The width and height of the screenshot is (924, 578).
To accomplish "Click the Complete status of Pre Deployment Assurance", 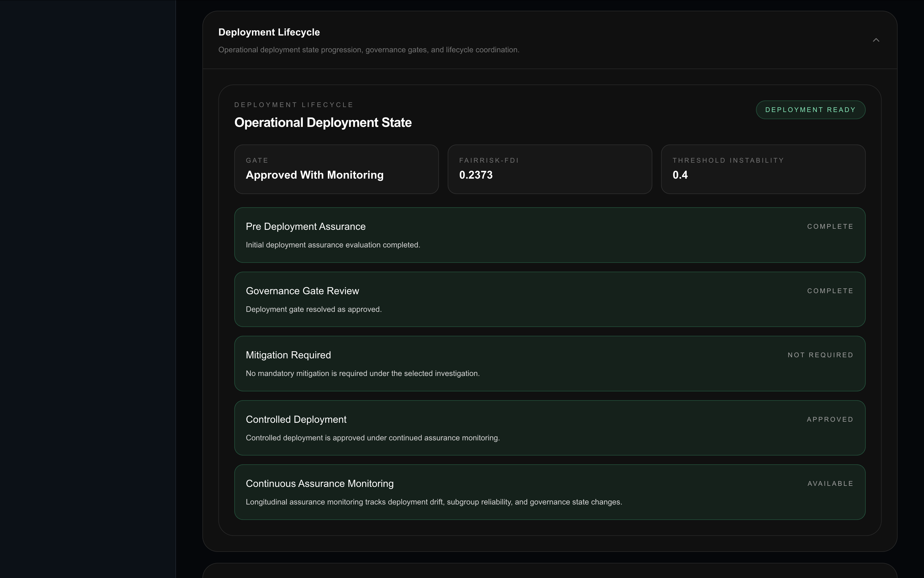I will pos(830,226).
